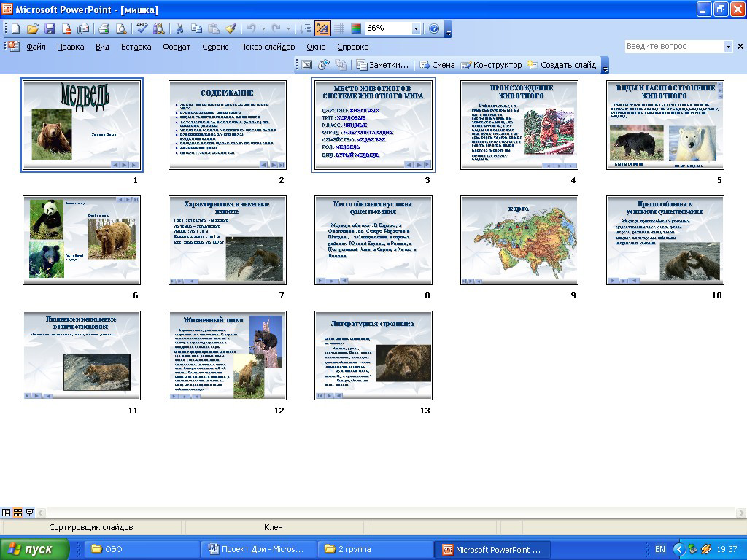Image resolution: width=747 pixels, height=560 pixels.
Task: Click the Rehearse Timings clock icon
Action: click(x=324, y=65)
